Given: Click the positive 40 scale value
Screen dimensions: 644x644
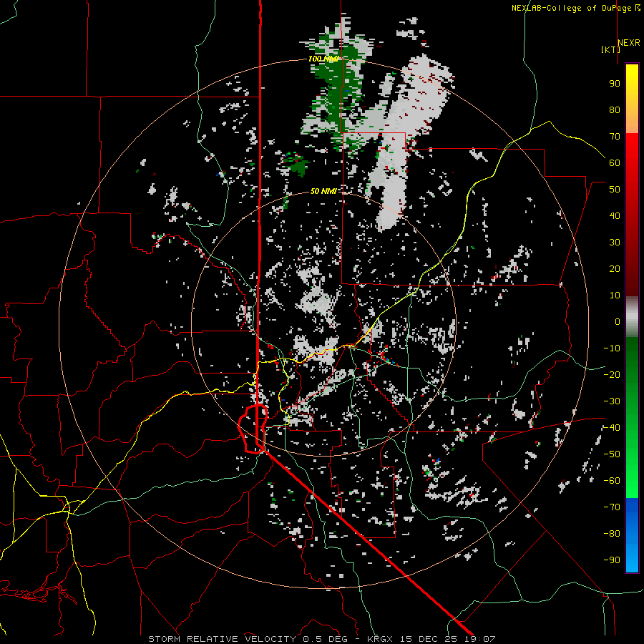Looking at the screenshot, I should click(615, 216).
